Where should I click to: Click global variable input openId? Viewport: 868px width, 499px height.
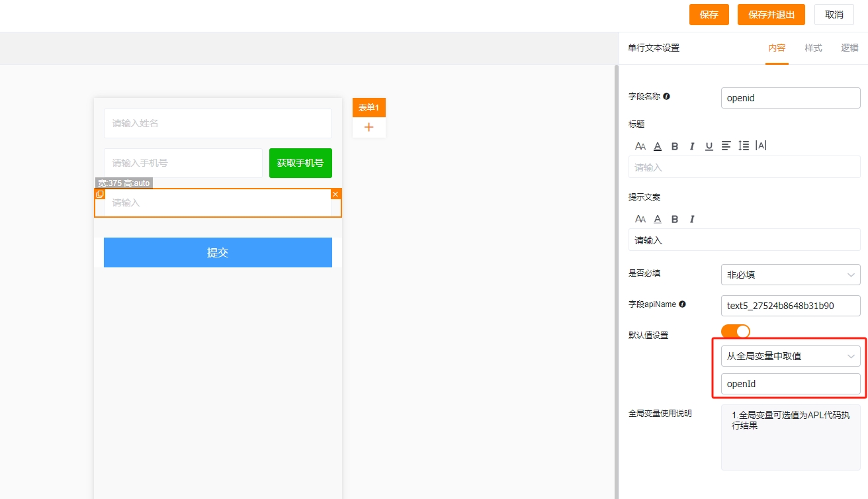791,384
